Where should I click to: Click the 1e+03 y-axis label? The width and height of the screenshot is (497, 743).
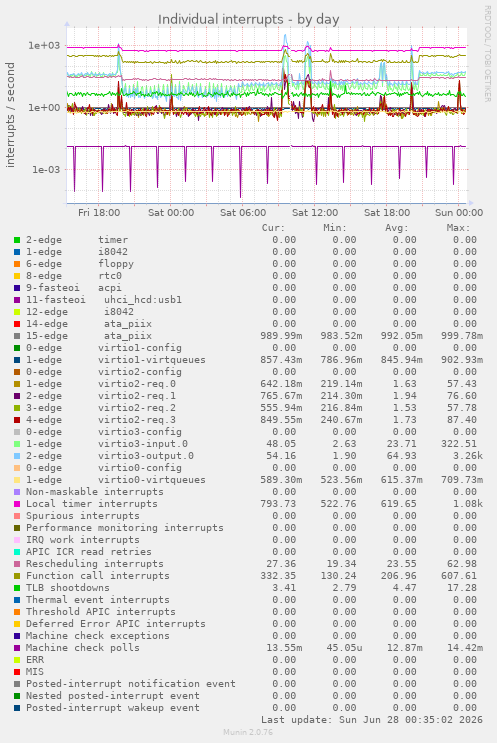tap(45, 45)
